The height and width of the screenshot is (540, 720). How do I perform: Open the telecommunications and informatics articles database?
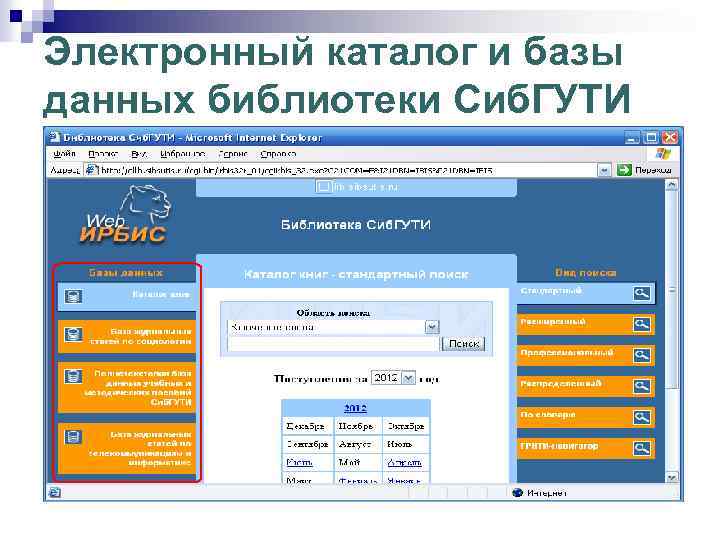click(127, 449)
